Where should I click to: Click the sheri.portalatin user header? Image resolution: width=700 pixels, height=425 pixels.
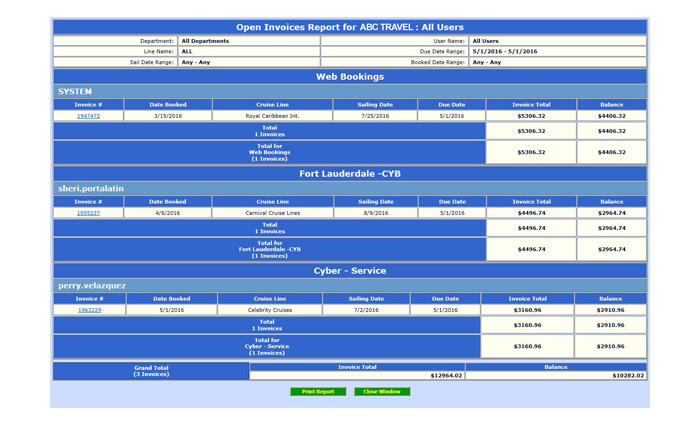pos(350,188)
